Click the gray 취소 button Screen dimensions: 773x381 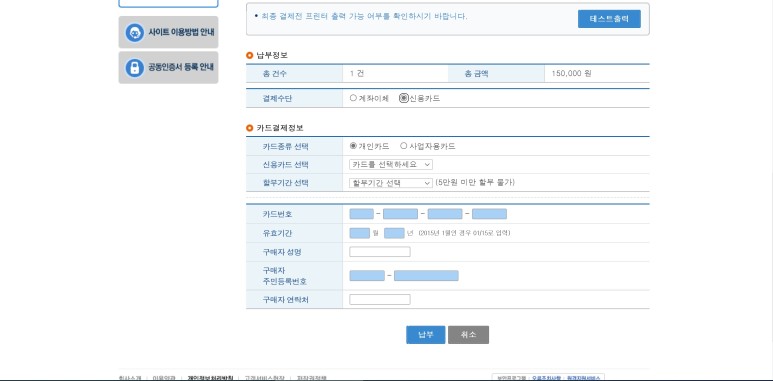click(x=468, y=335)
